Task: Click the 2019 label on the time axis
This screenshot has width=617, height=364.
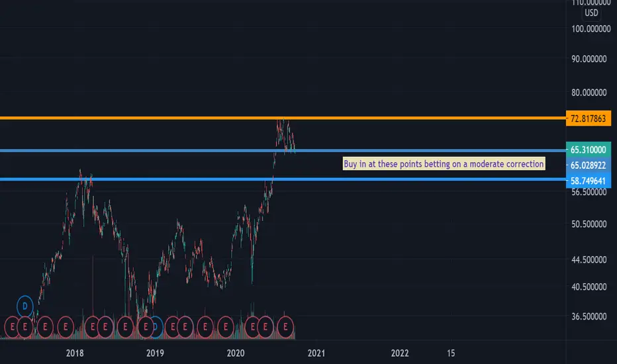Action: 155,353
